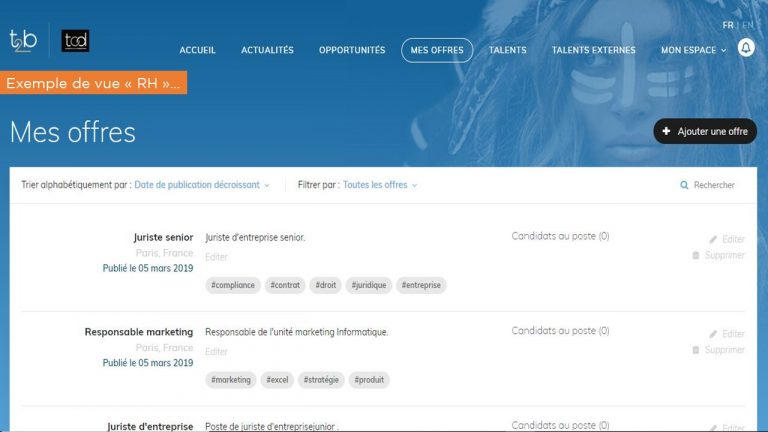Open the Juriste d'entreprise offer title
This screenshot has width=768, height=432.
(150, 426)
